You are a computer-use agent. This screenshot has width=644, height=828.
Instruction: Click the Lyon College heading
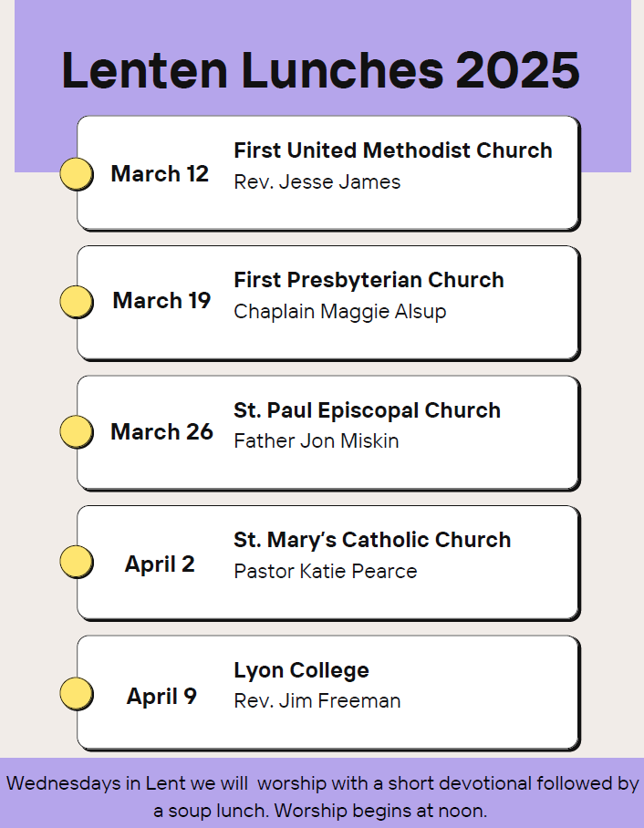point(301,670)
